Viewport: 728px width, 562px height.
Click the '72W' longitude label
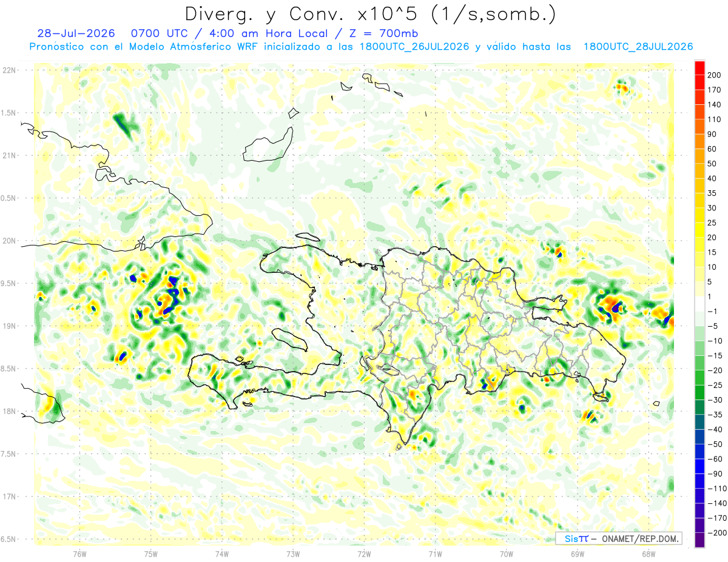click(x=364, y=553)
